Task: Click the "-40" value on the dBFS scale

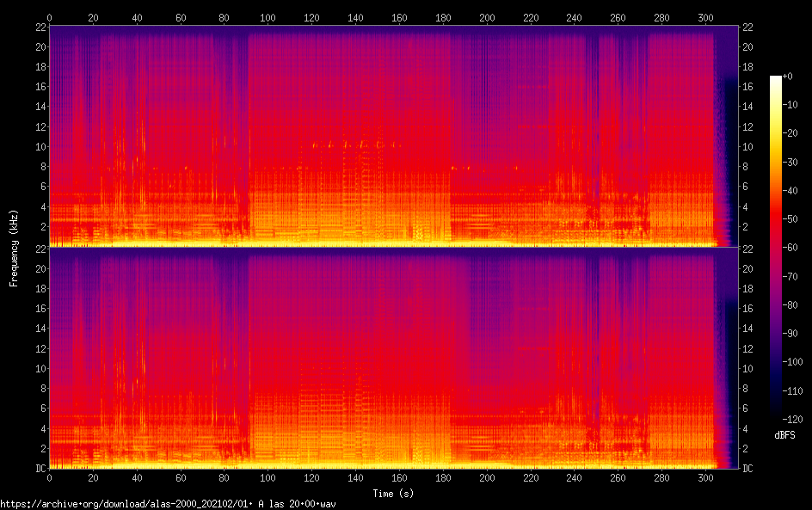Action: tap(790, 191)
